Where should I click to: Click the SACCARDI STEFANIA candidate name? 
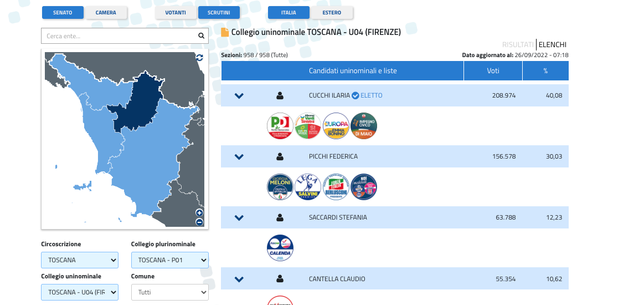coord(338,217)
